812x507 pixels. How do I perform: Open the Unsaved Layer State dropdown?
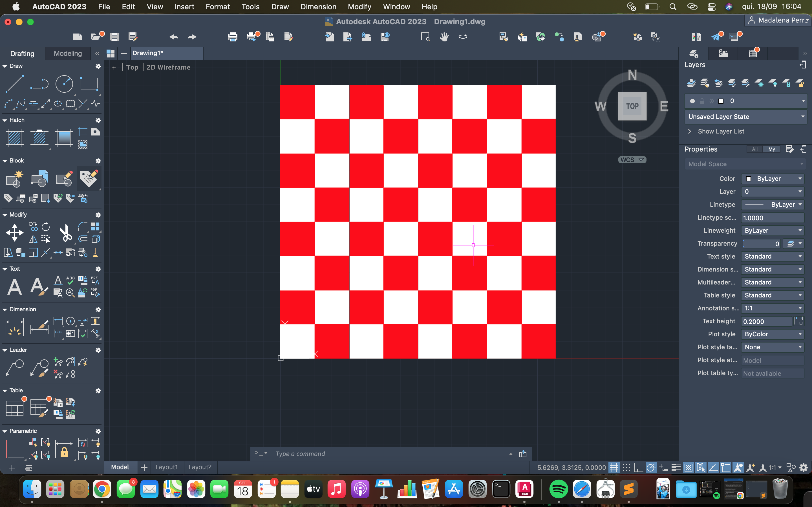pos(745,117)
